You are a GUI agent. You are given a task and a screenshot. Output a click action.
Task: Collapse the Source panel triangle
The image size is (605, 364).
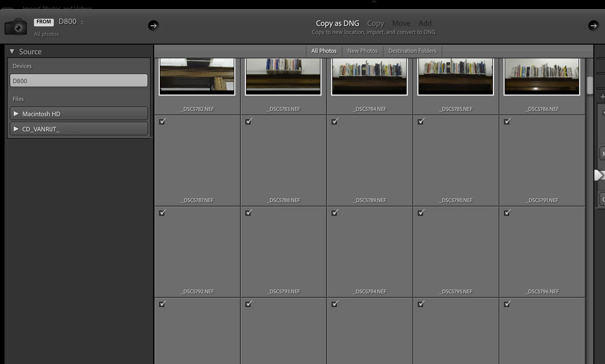[x=12, y=51]
